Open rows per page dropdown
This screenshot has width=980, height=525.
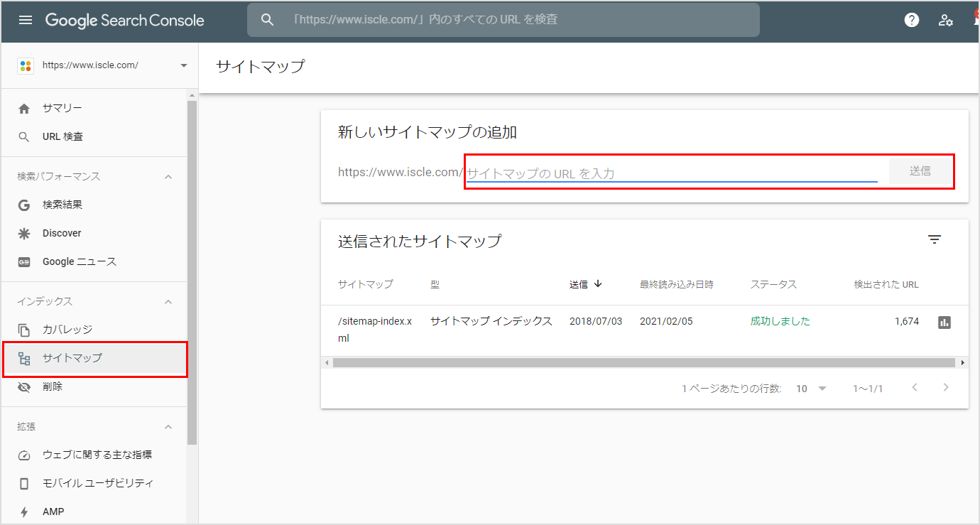812,389
